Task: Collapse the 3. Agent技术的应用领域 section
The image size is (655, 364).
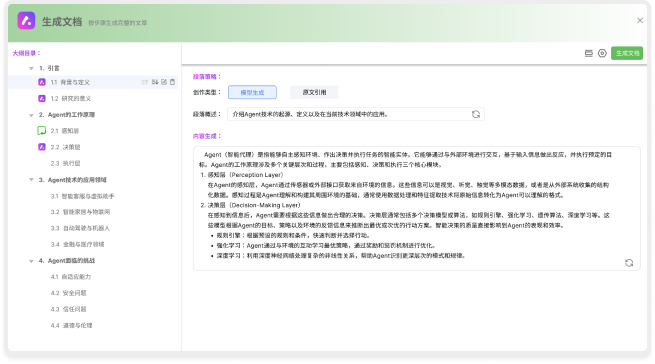Action: (31, 180)
